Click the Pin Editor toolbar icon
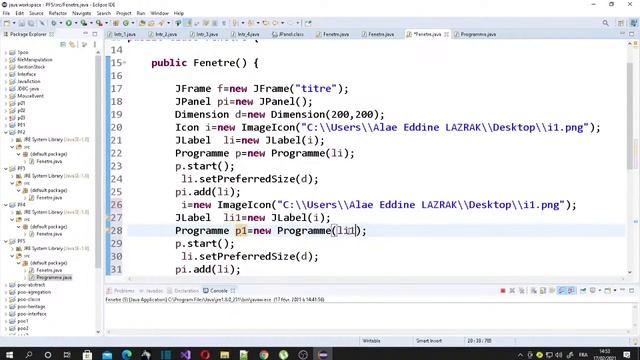Screen dimensions: 640x360 tap(308, 23)
